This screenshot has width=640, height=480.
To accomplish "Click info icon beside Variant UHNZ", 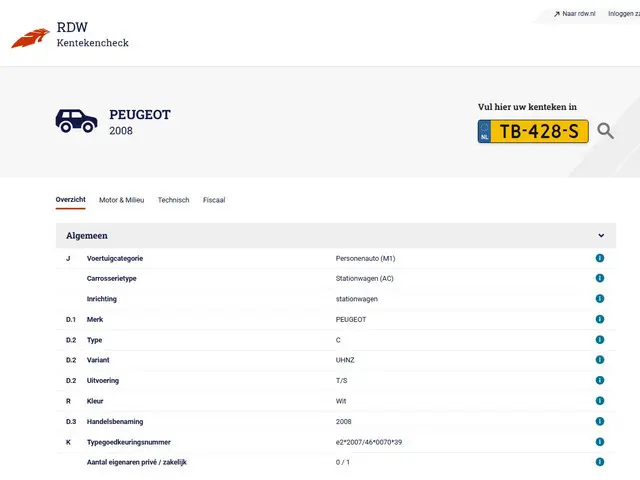I will pos(600,360).
